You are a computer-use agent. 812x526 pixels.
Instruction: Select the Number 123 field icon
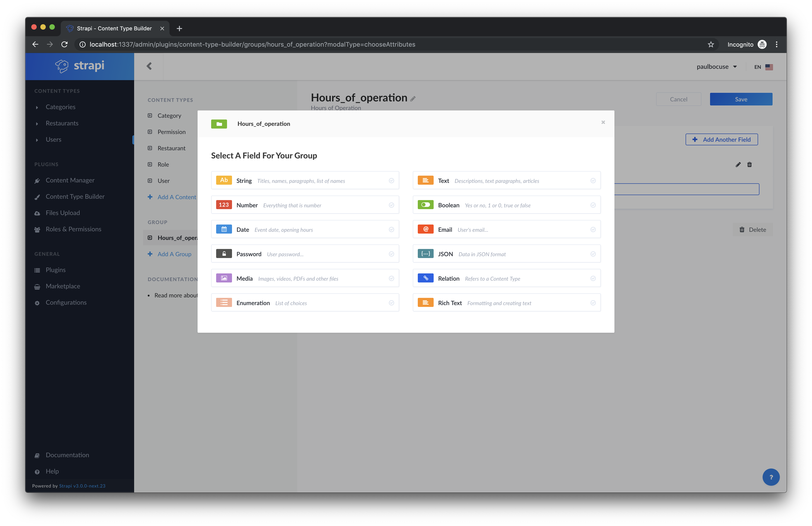224,205
